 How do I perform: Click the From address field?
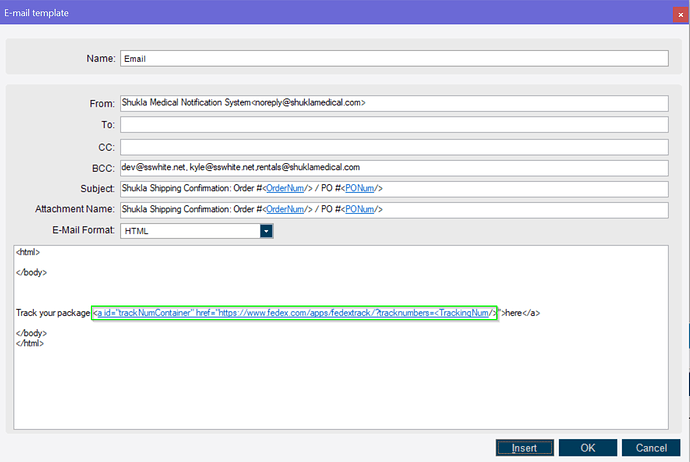(394, 103)
